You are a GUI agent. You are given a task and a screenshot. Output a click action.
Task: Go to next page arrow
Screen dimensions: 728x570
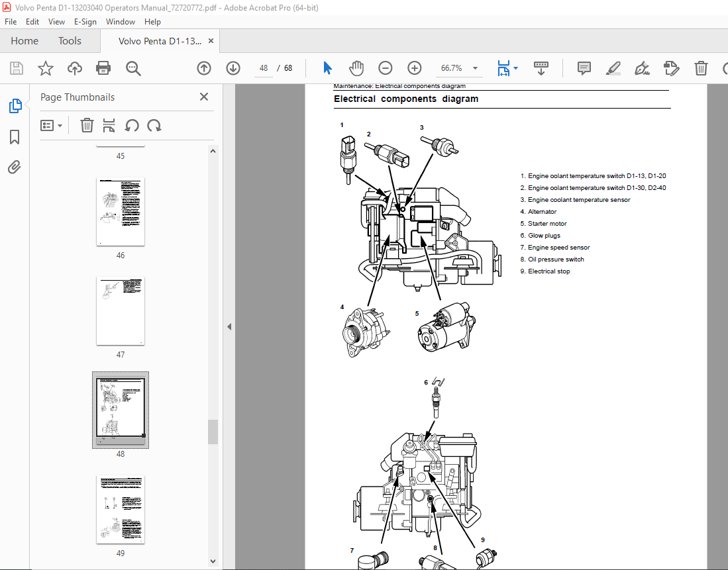[x=233, y=68]
